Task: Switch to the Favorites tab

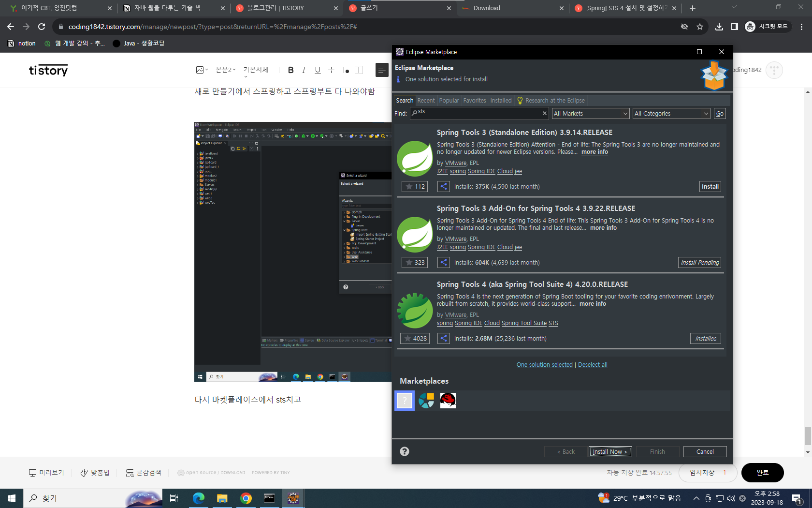Action: [x=475, y=101]
